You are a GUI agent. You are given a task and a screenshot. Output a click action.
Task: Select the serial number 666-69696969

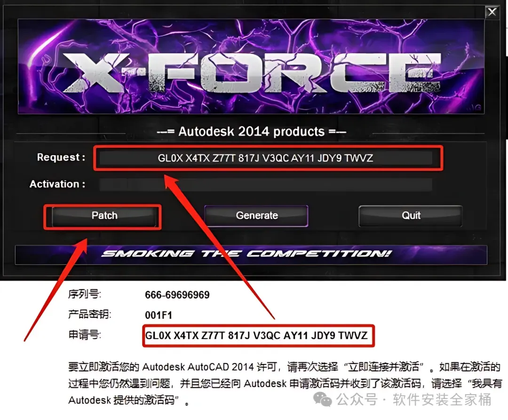click(177, 295)
